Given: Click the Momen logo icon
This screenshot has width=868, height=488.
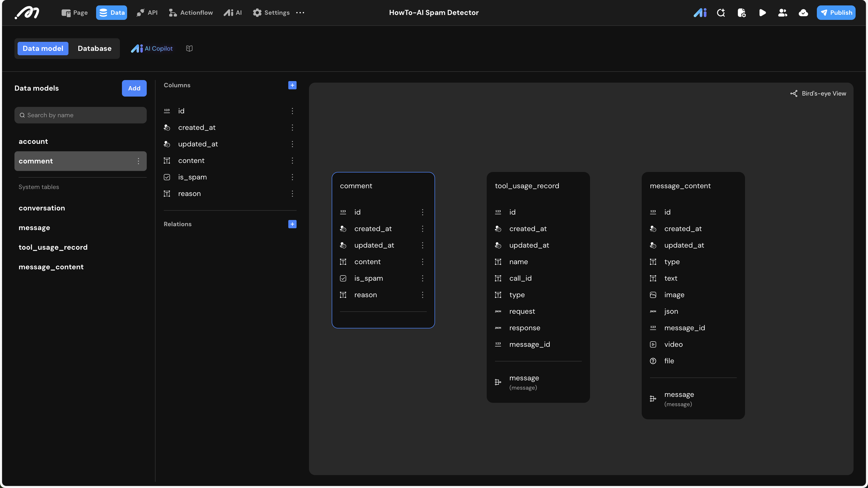Looking at the screenshot, I should point(27,12).
